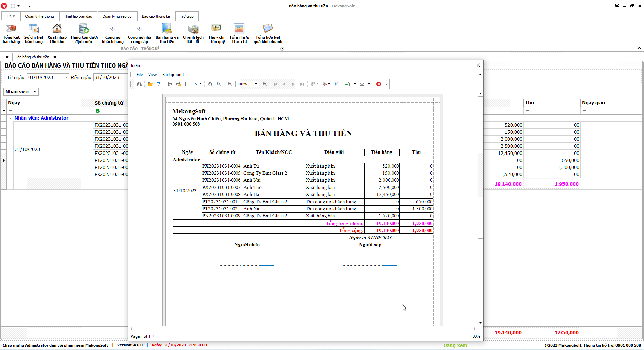
Task: Open the File menu in print dialog
Action: (140, 75)
